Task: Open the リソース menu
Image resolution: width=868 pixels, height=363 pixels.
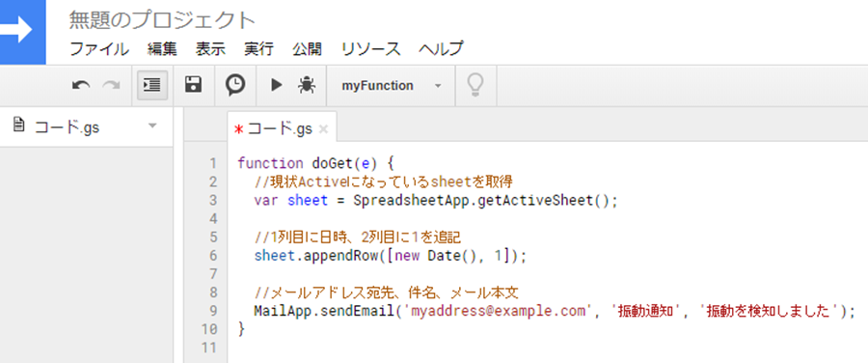Action: [371, 49]
